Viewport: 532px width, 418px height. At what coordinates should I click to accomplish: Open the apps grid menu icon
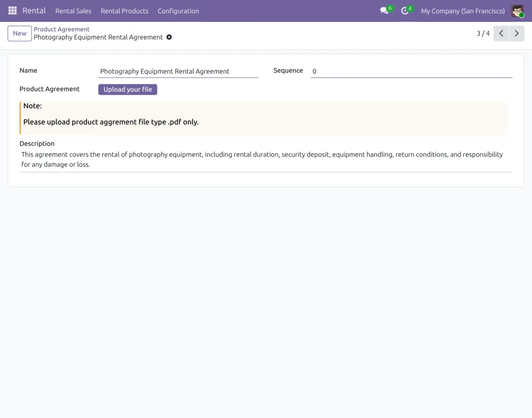tap(12, 11)
